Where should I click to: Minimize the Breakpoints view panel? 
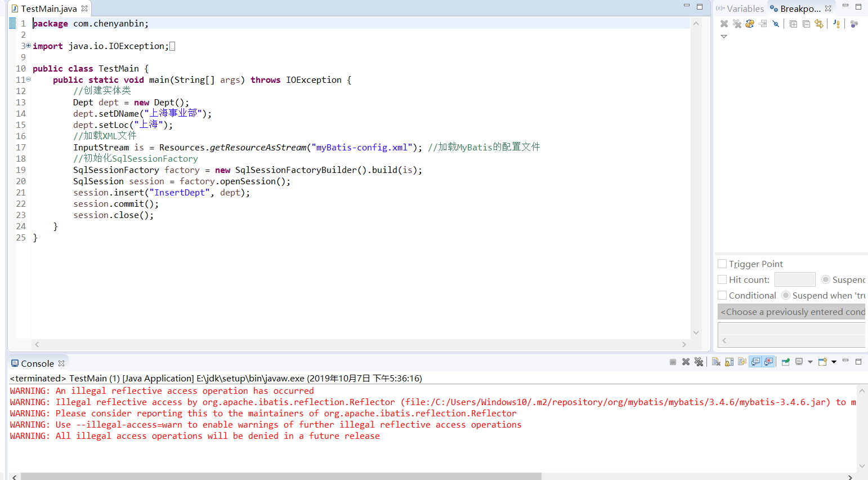(845, 6)
